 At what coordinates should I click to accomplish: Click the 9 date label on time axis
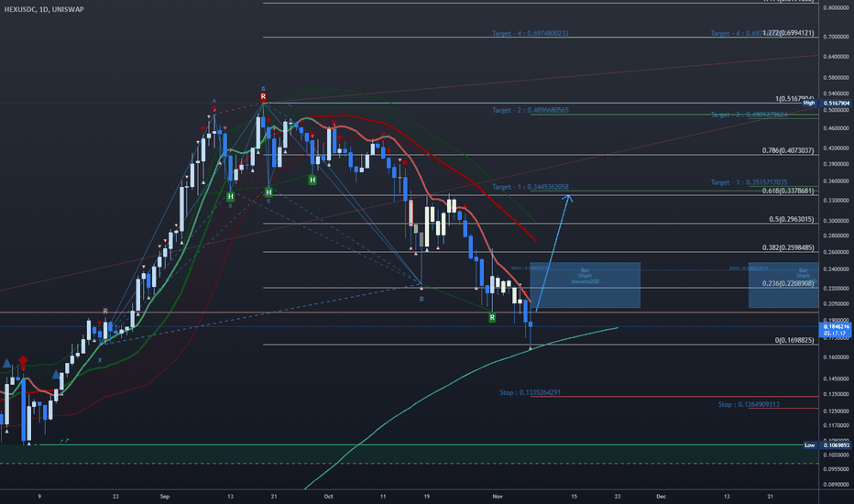click(39, 497)
